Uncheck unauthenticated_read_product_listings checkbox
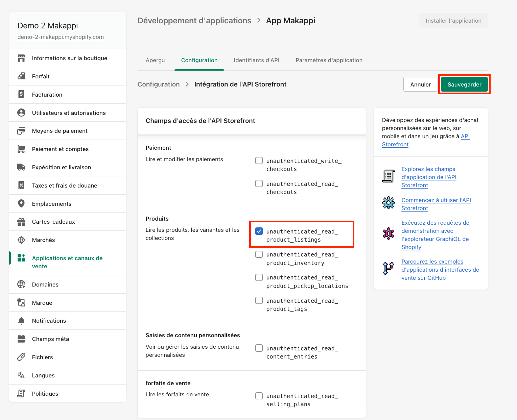Image resolution: width=517 pixels, height=420 pixels. (259, 231)
